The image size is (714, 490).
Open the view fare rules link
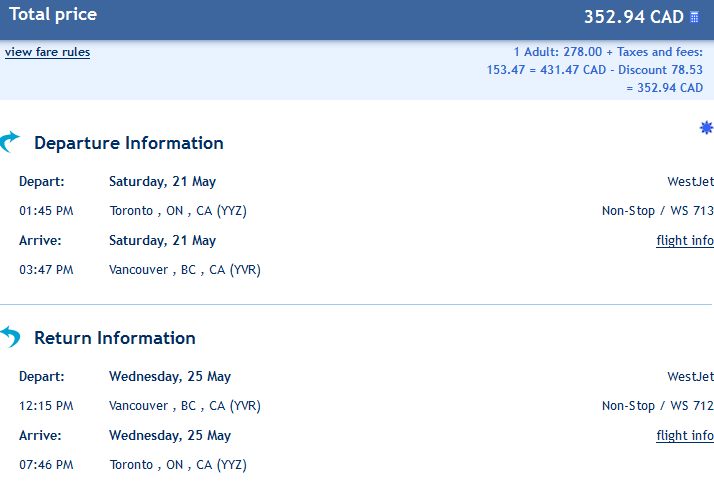pos(47,52)
